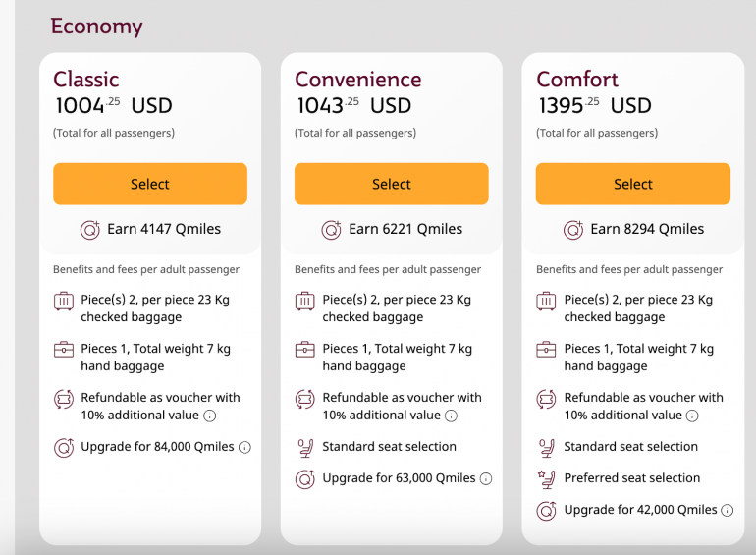Click Comfort preferred seat selection icon
This screenshot has width=756, height=555.
click(546, 478)
